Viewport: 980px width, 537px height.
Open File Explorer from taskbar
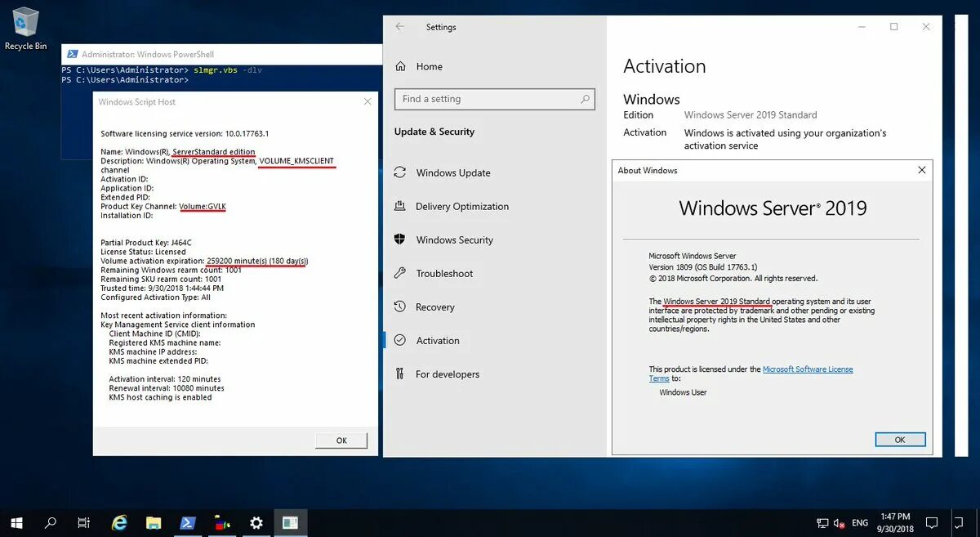[x=154, y=522]
